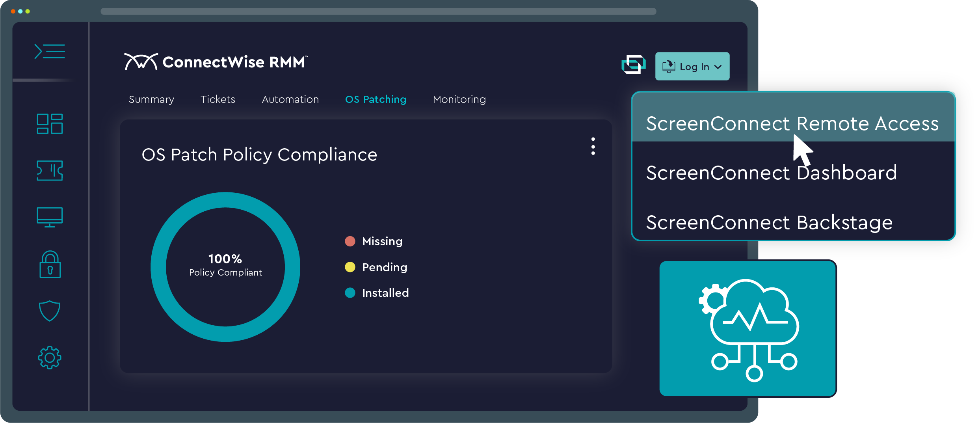This screenshot has width=980, height=423.
Task: Switch to the Summary tab
Action: pos(151,99)
